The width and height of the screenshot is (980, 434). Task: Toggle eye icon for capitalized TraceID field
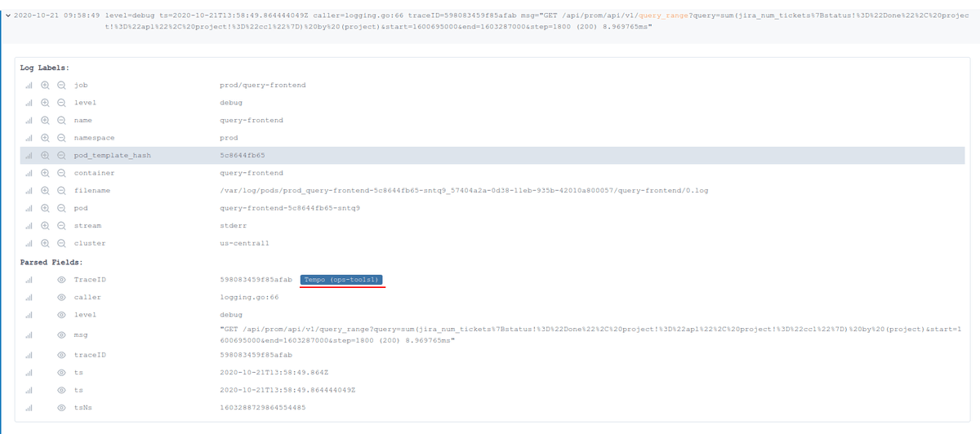(61, 280)
